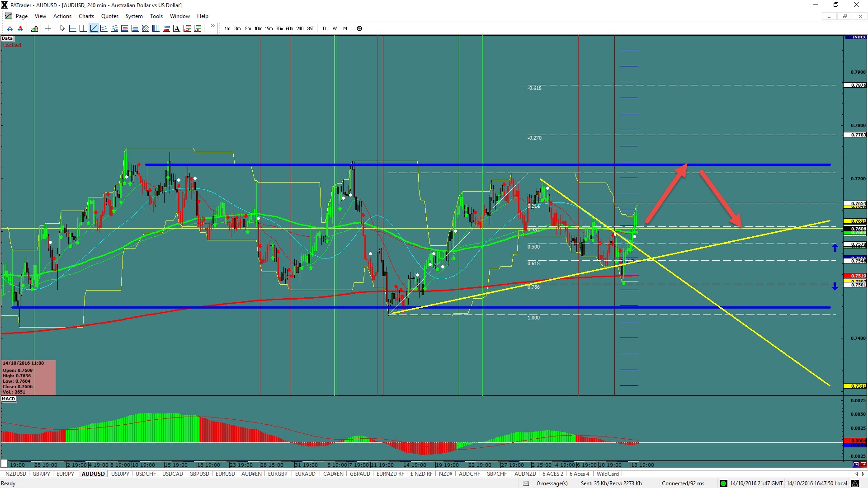Select the 360 minute timeframe
The height and width of the screenshot is (488, 868).
click(311, 28)
